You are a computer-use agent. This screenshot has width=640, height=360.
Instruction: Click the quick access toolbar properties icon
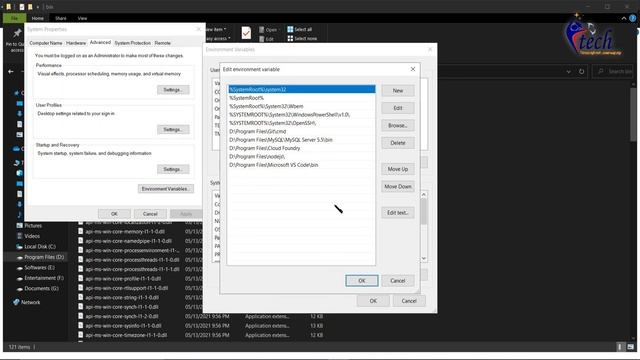22,7
